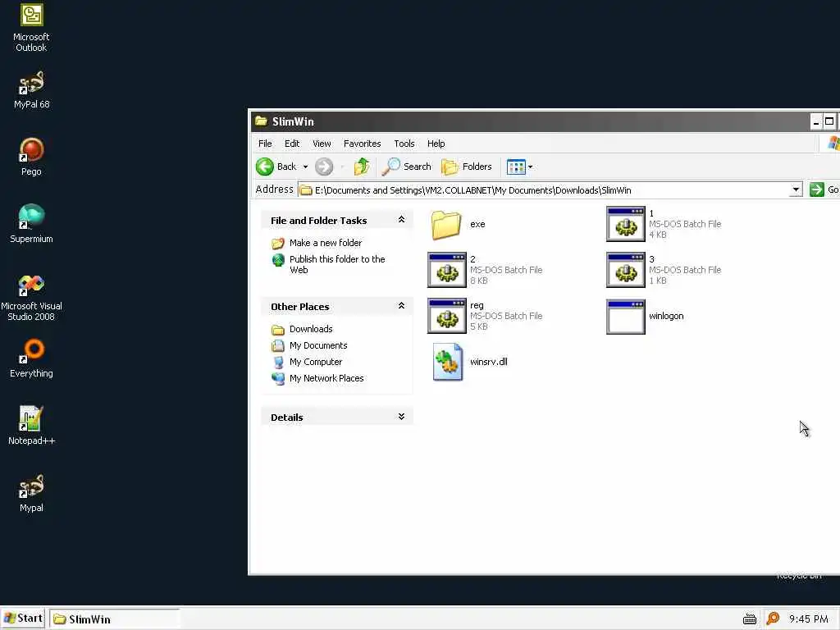Go back using the green Back arrow

(x=276, y=167)
